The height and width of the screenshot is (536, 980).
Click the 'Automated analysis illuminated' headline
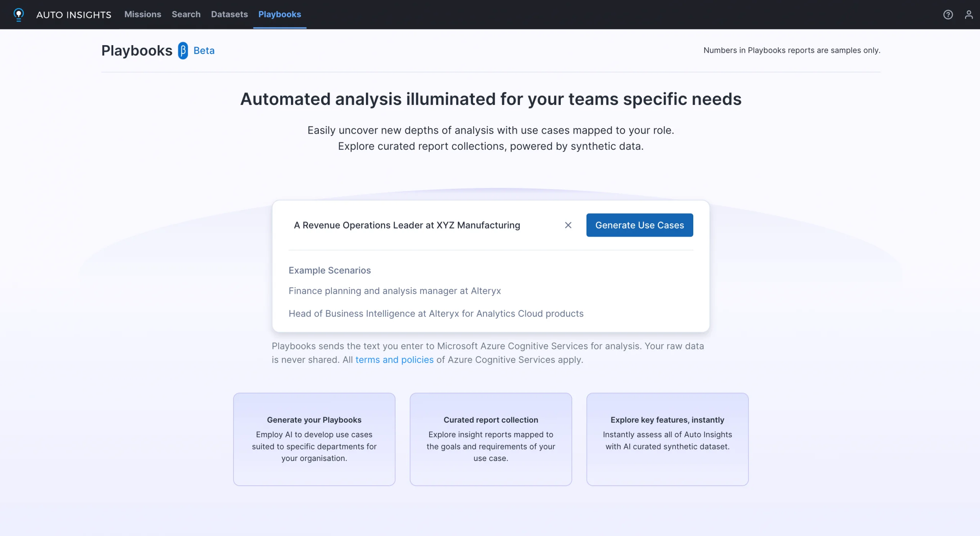tap(491, 99)
